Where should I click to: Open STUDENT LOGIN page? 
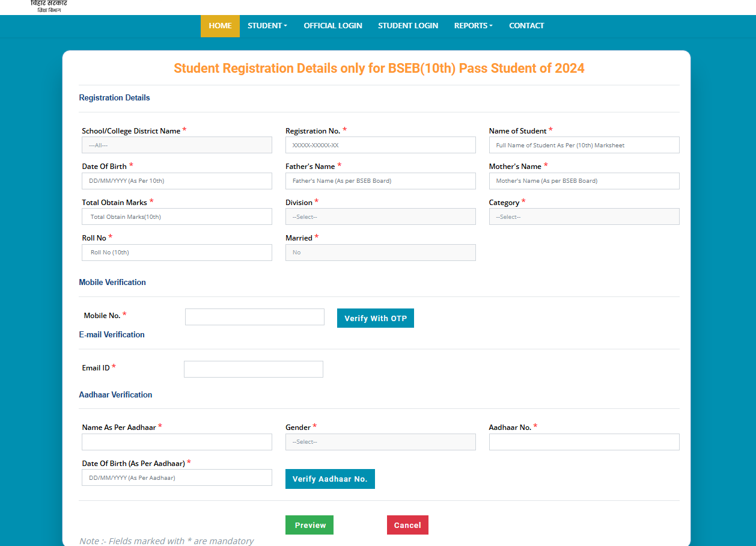[x=408, y=26]
